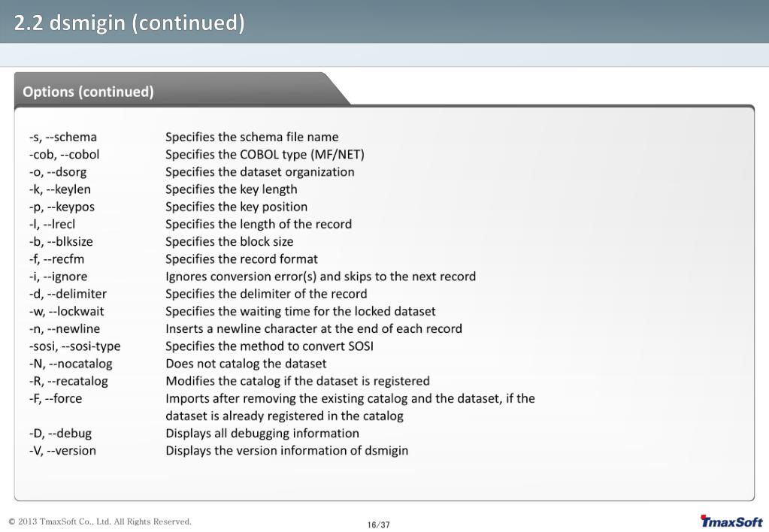Click the -k, --keylen option label
The width and height of the screenshot is (769, 532).
tap(60, 189)
